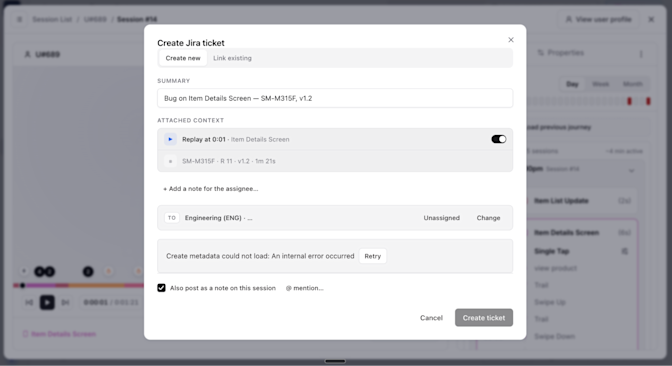This screenshot has width=672, height=366.
Task: Click the replay timeline progress bar
Action: 78,285
